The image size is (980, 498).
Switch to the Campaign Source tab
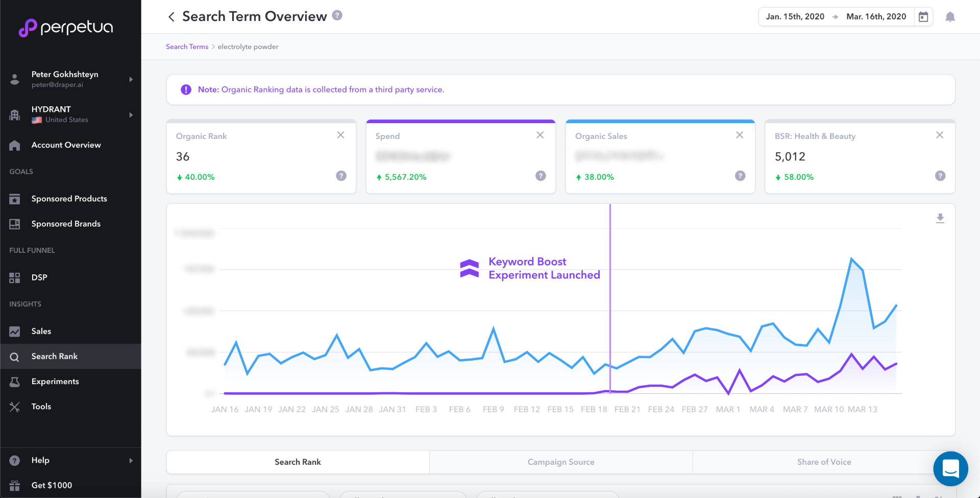point(560,461)
